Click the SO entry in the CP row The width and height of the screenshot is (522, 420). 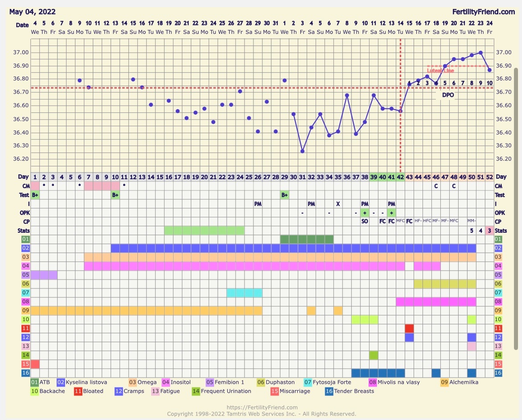click(365, 222)
